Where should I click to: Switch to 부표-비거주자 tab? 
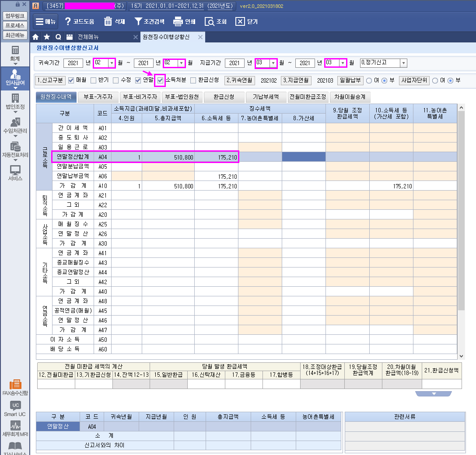click(x=140, y=97)
